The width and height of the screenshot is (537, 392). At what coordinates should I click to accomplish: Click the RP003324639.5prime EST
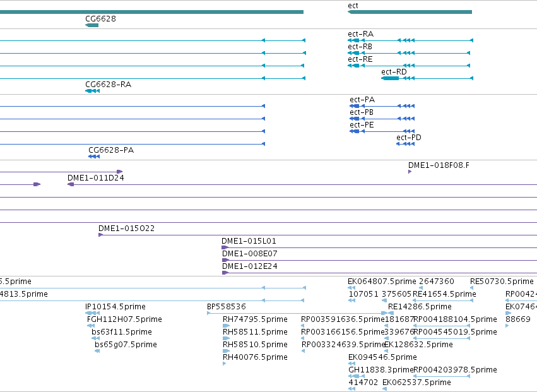tap(303, 351)
